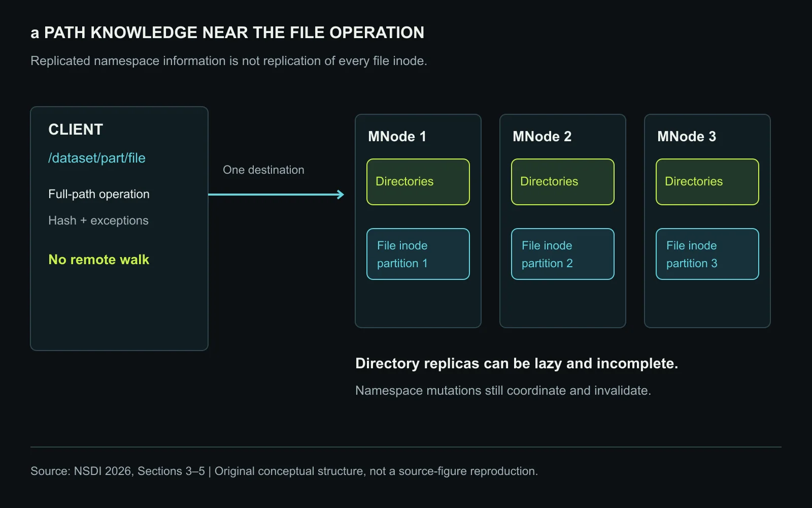Viewport: 812px width, 508px height.
Task: Select the path '/dataset/part/file'
Action: pos(97,158)
